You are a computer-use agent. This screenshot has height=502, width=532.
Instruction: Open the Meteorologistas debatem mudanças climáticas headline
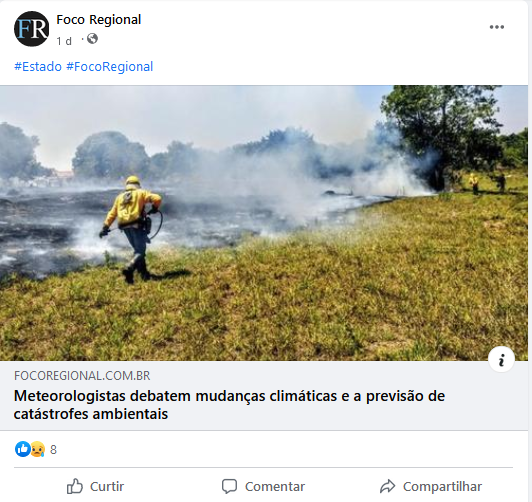[x=229, y=405]
